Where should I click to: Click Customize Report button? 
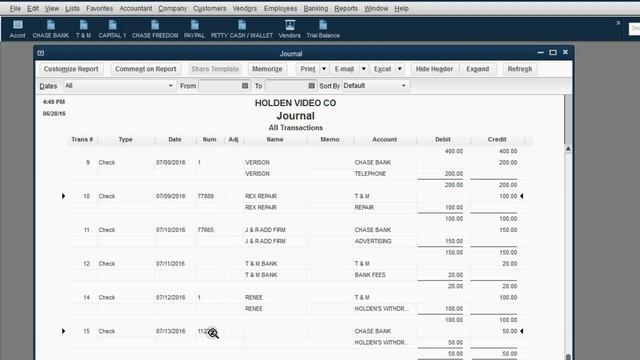pos(71,69)
